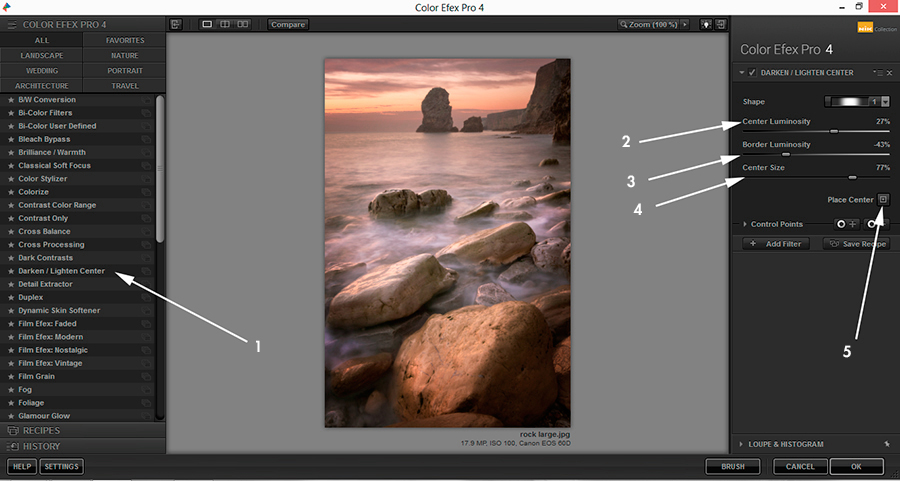Viewport: 900px width, 481px height.
Task: Uncheck the Darken / Lighten Center filter checkbox
Action: [x=751, y=73]
